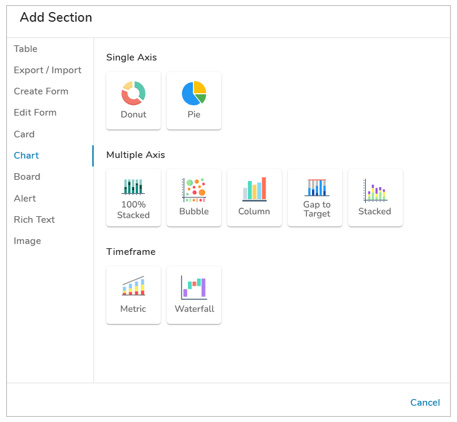Choose Alert in the sidebar
Viewport: 457px width, 422px height.
(x=25, y=198)
